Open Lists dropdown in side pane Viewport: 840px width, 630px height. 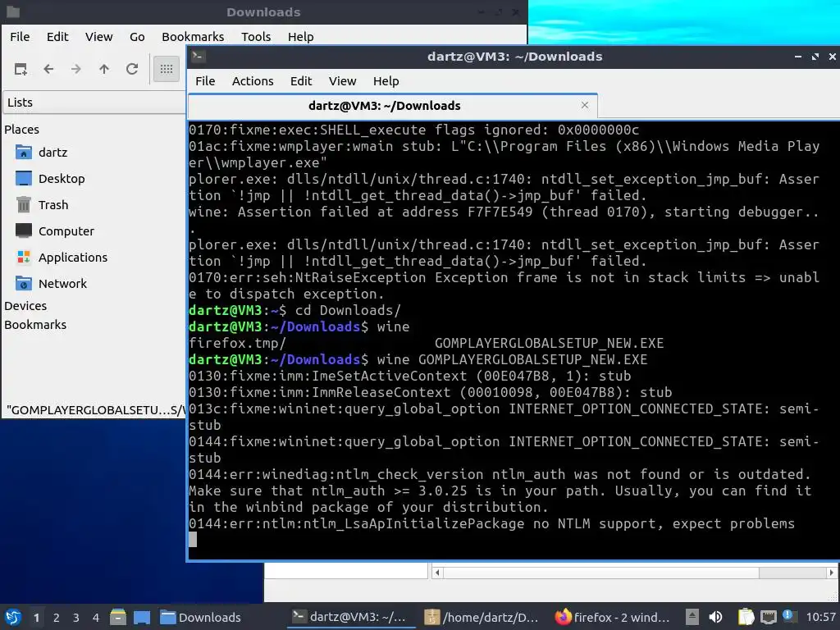[94, 102]
